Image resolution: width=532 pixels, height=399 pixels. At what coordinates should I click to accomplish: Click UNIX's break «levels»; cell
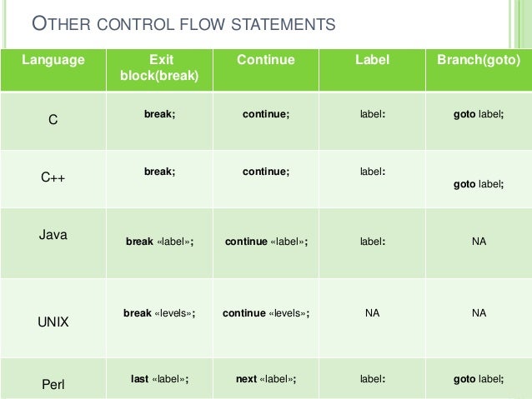pyautogui.click(x=159, y=318)
